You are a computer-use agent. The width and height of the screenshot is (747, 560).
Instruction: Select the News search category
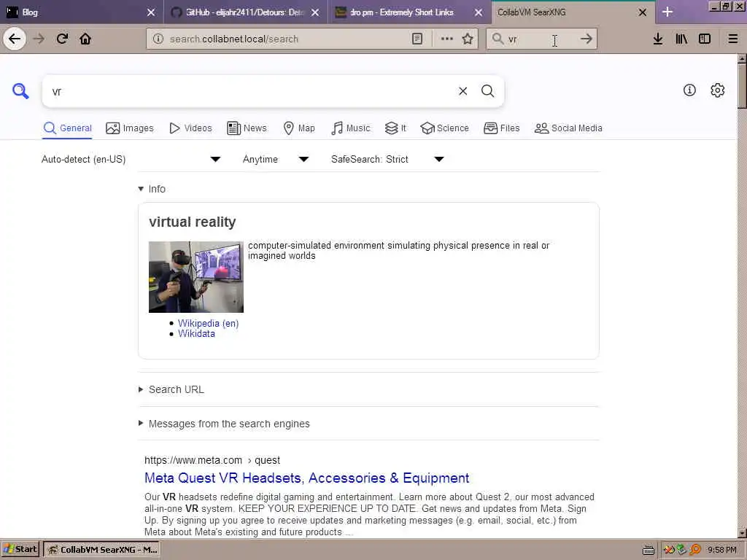(x=247, y=128)
